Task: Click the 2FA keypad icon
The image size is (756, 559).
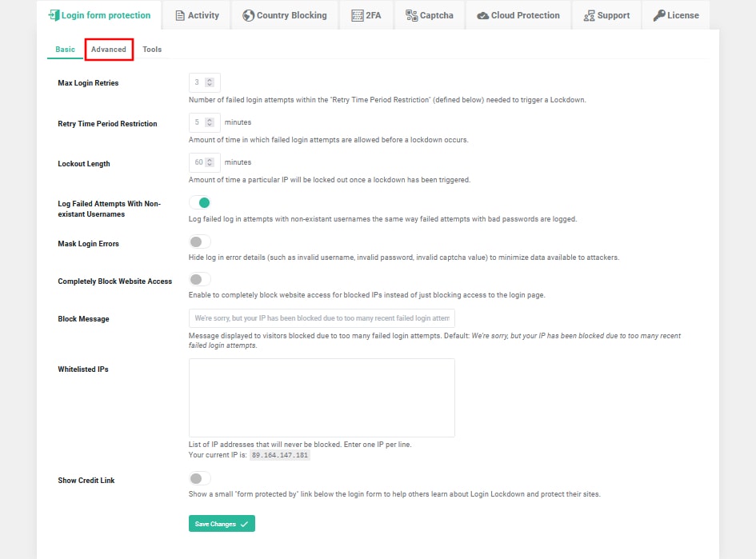Action: 358,16
